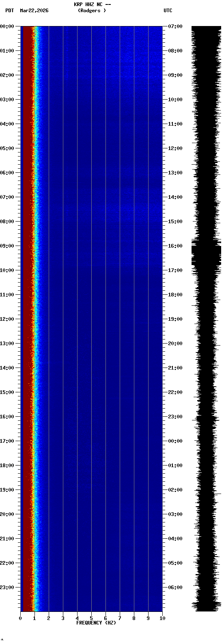The height and width of the screenshot is (644, 224).
Task: Click the 'FREQUENCY (HZ)' axis label
Action: [x=96, y=623]
